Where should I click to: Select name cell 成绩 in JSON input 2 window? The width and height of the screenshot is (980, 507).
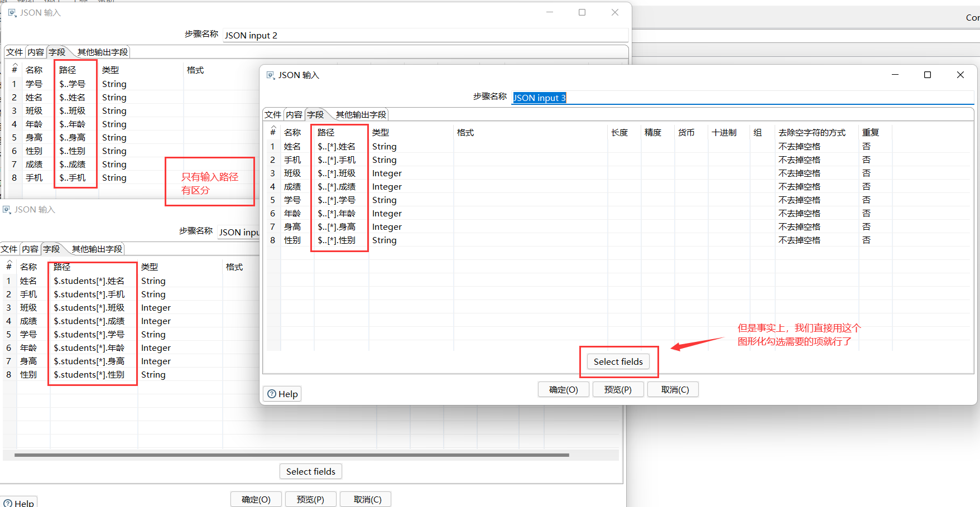(x=38, y=164)
